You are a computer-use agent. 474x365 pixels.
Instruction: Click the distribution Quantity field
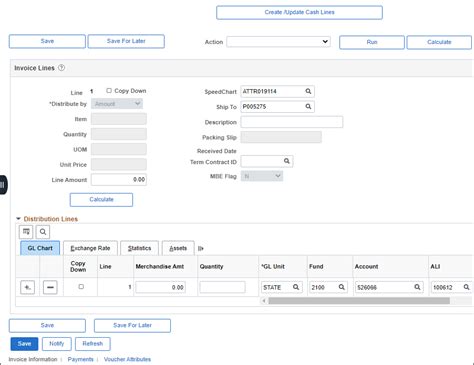point(222,287)
